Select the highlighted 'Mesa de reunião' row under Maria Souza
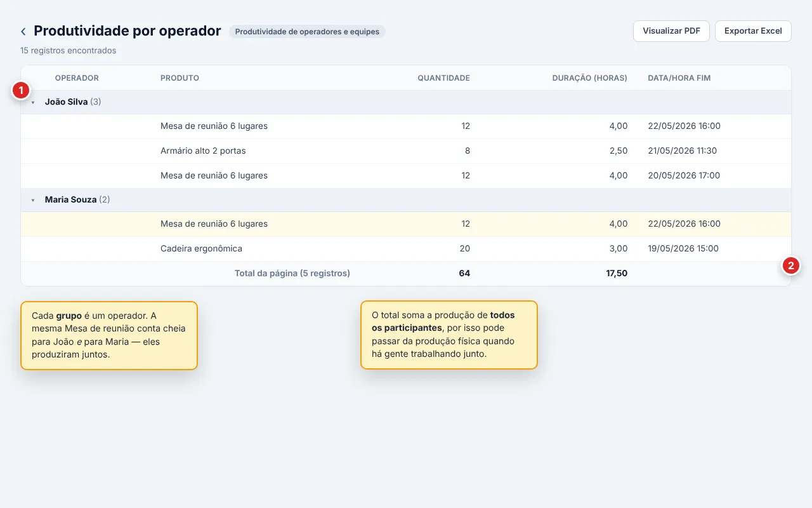Screen dimensions: 812x508 point(406,224)
